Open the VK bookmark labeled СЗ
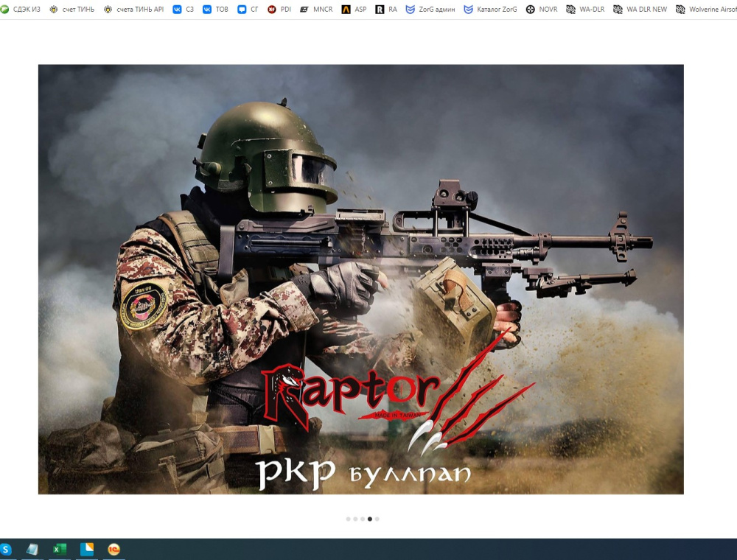 [184, 10]
